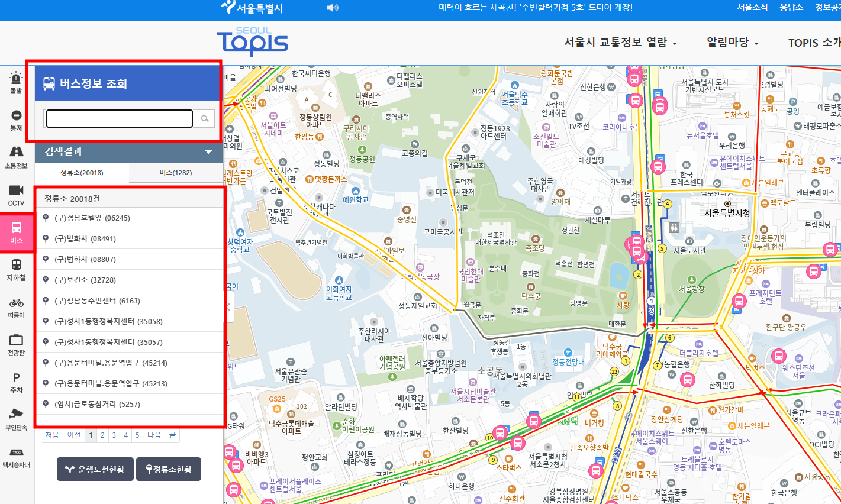
Task: Open the 전광판 signboard sidebar icon
Action: [16, 345]
